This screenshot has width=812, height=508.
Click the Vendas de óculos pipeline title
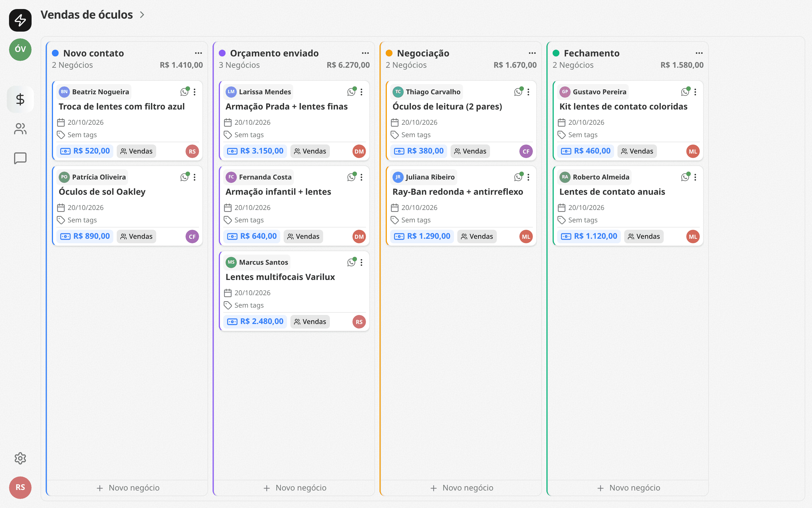click(87, 15)
